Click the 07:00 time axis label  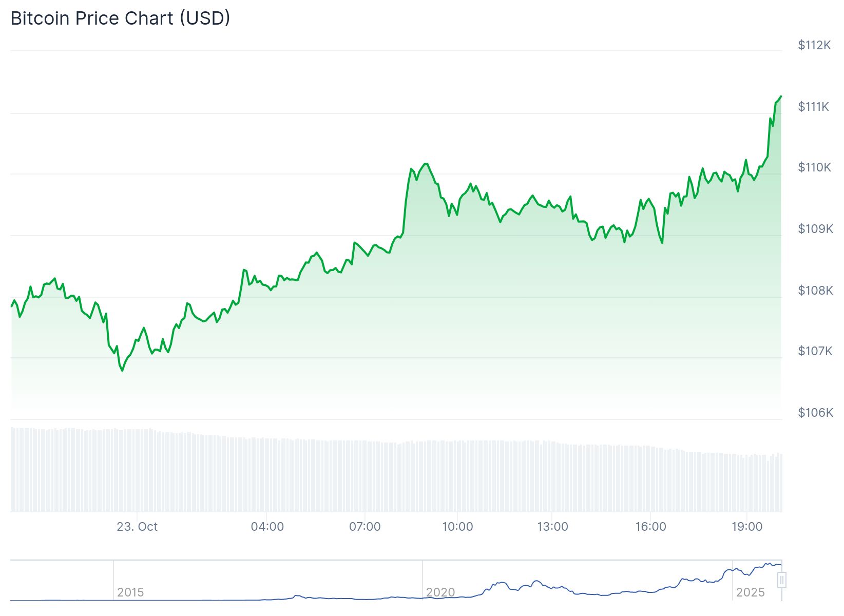365,527
